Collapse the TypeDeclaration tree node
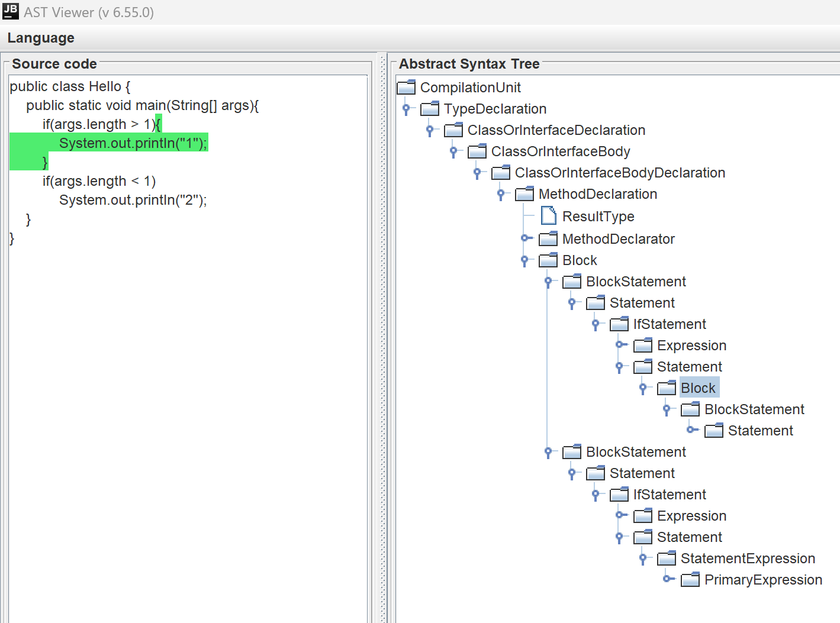The height and width of the screenshot is (623, 840). [406, 108]
